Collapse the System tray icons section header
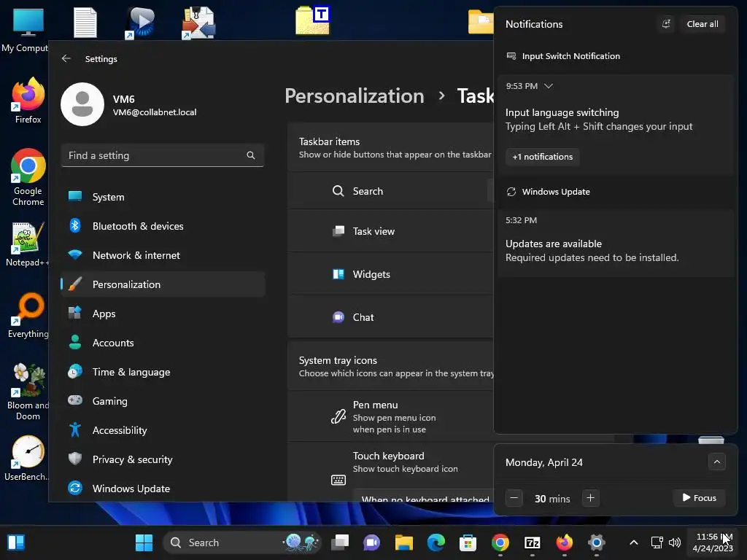 390,366
